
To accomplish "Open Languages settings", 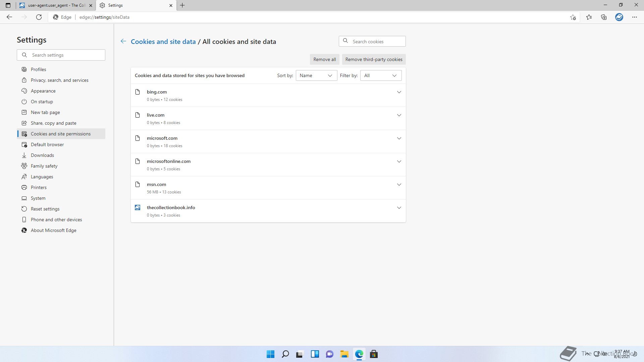I will click(61, 177).
